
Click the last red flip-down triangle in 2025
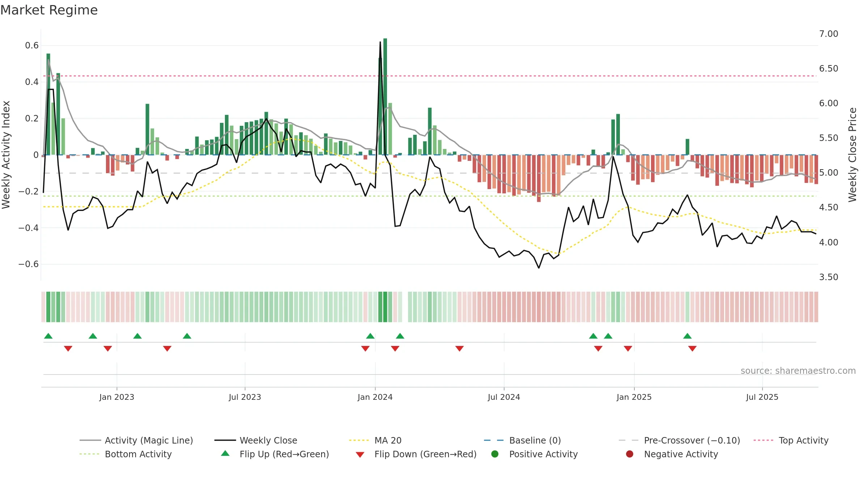coord(692,348)
